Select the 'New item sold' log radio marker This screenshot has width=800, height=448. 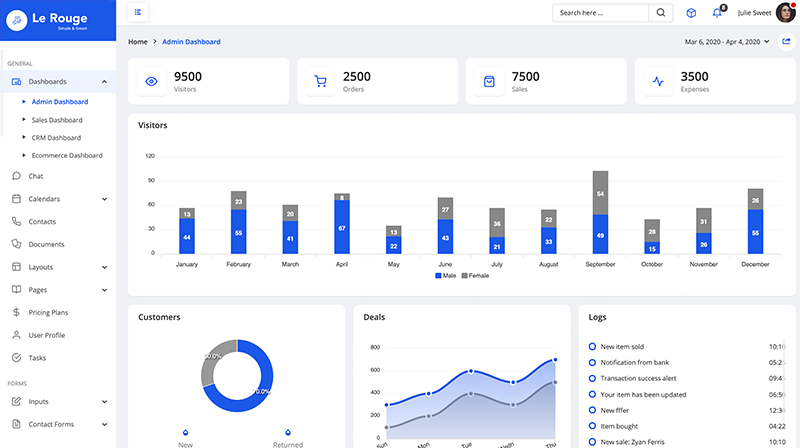(x=592, y=346)
